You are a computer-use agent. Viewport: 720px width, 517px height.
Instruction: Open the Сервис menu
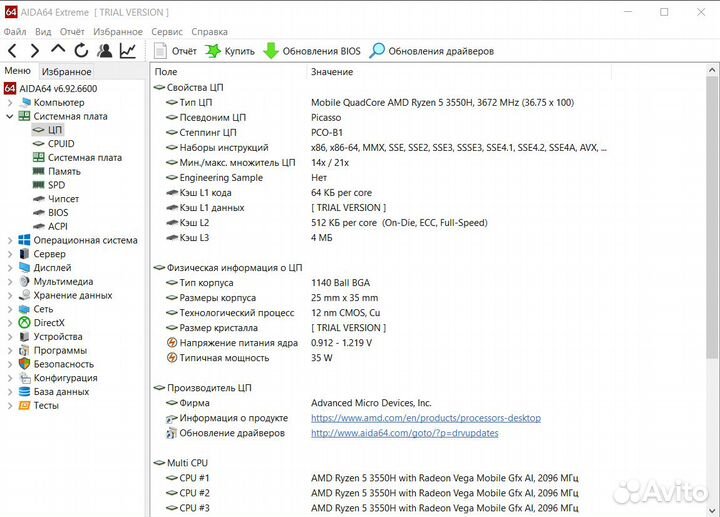[x=167, y=32]
